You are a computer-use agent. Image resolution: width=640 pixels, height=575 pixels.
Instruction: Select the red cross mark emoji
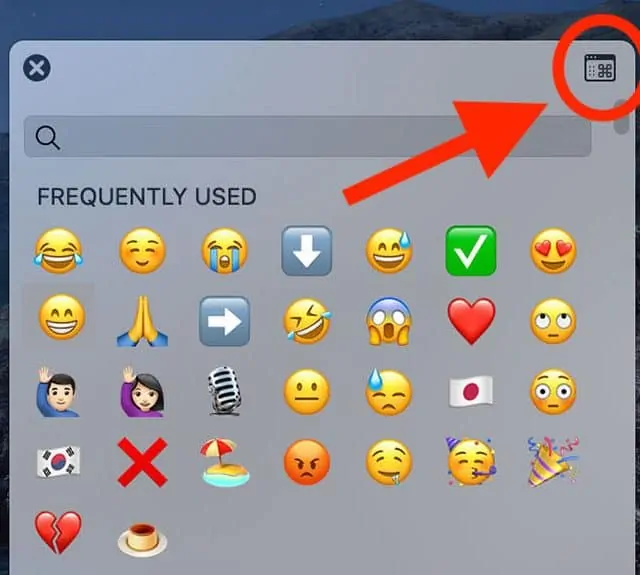click(142, 462)
